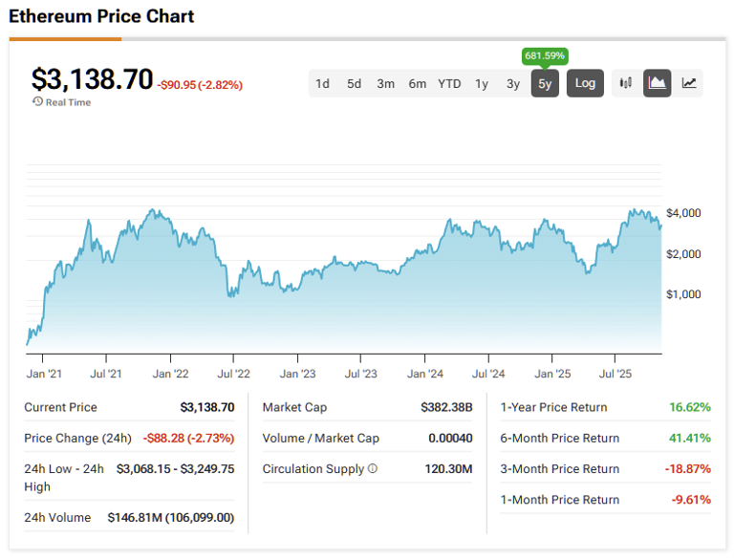
Task: Switch chart to 3m range
Action: pos(385,83)
